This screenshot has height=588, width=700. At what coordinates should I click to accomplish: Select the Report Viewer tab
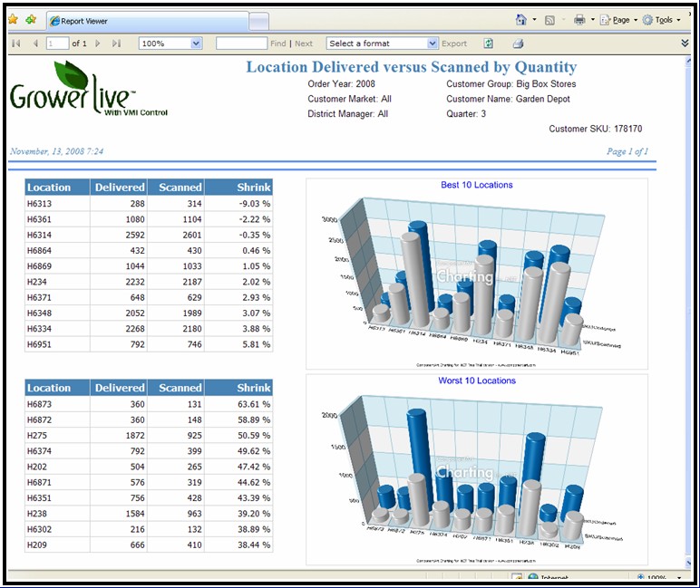[x=145, y=20]
